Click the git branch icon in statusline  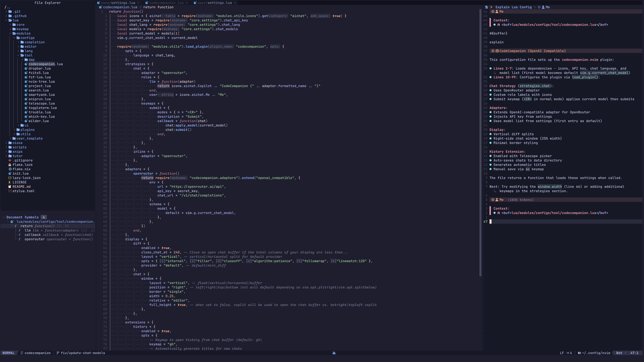coord(58,353)
